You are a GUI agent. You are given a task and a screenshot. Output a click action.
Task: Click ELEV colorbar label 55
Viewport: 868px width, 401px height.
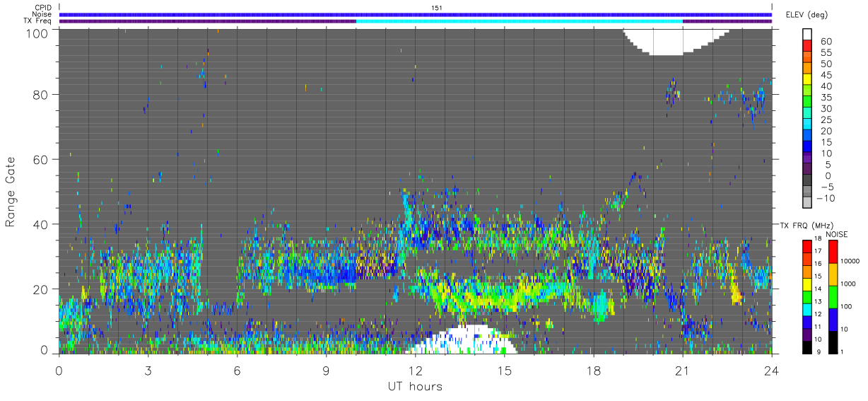(x=828, y=52)
